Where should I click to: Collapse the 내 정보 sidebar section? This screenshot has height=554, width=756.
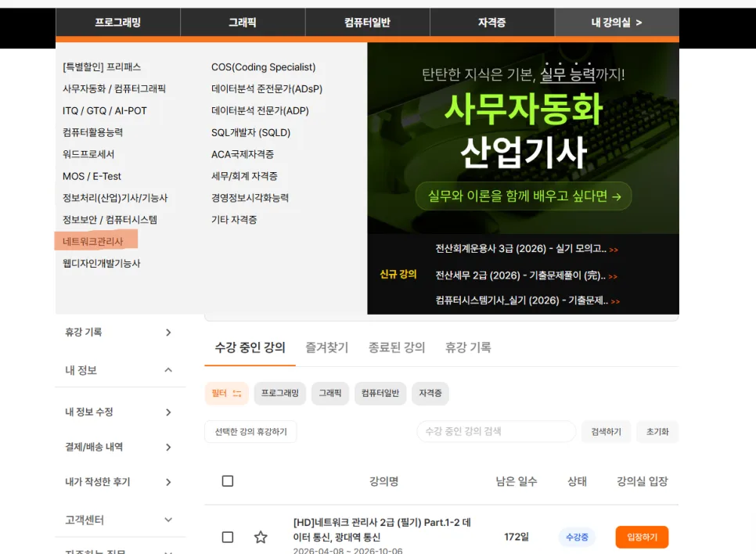click(x=120, y=370)
